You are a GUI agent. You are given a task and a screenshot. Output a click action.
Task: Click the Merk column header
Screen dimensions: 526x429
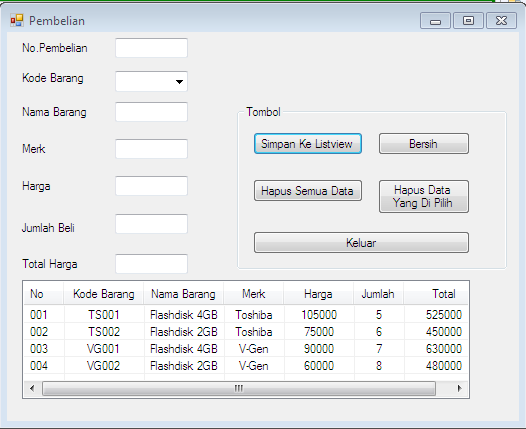click(x=254, y=294)
